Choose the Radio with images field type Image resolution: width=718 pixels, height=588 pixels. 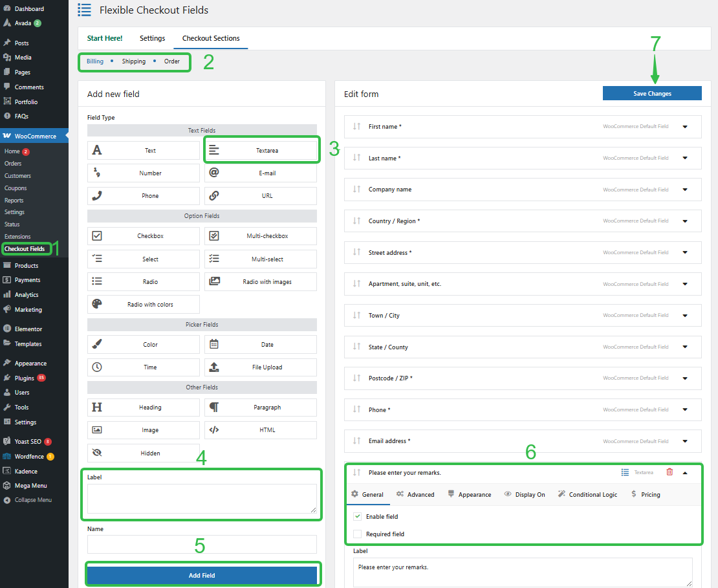[260, 281]
